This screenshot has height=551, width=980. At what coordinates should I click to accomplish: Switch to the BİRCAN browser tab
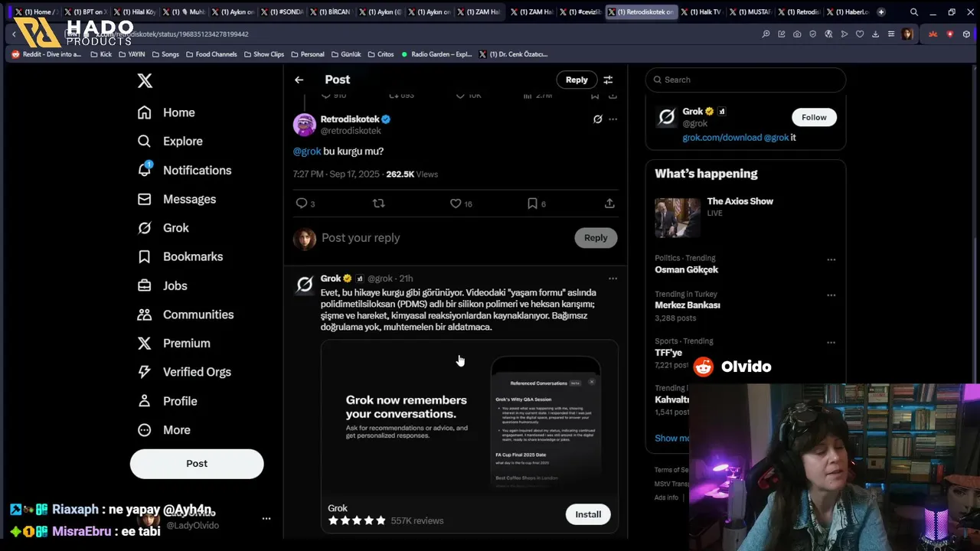point(332,12)
